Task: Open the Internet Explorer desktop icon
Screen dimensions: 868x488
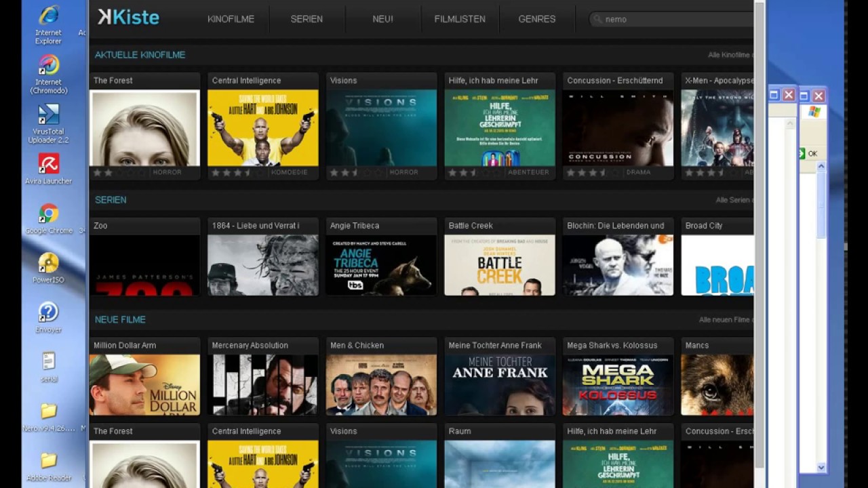Action: click(x=48, y=24)
